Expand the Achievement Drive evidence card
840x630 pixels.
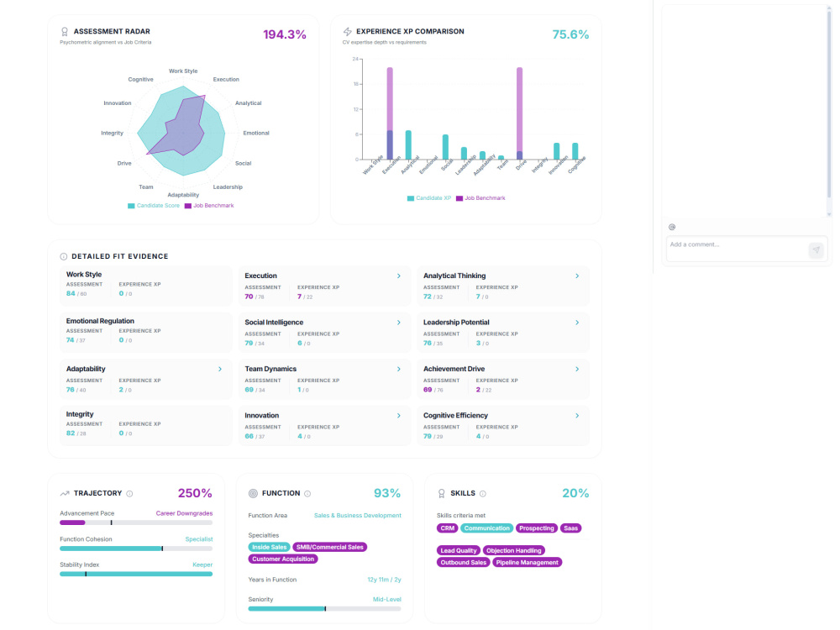point(577,369)
